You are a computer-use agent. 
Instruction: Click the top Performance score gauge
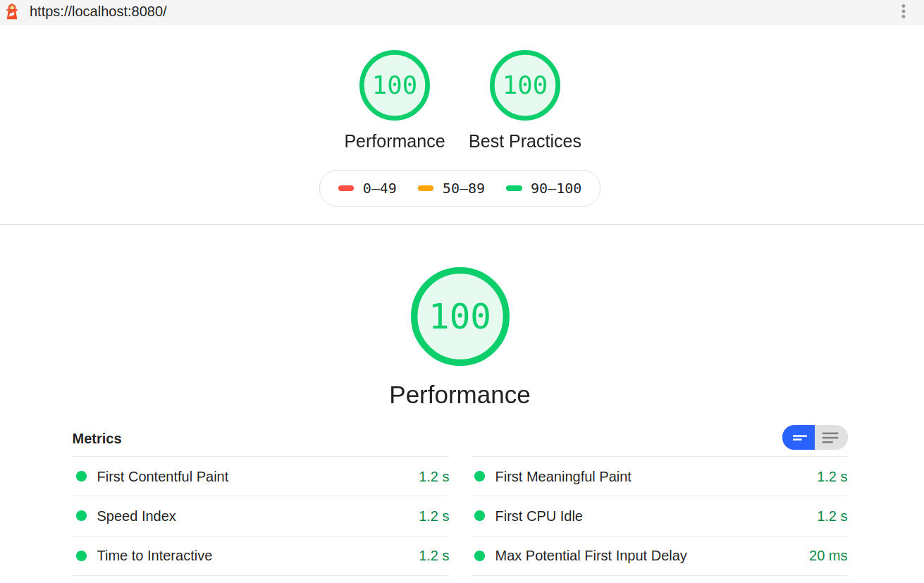394,85
